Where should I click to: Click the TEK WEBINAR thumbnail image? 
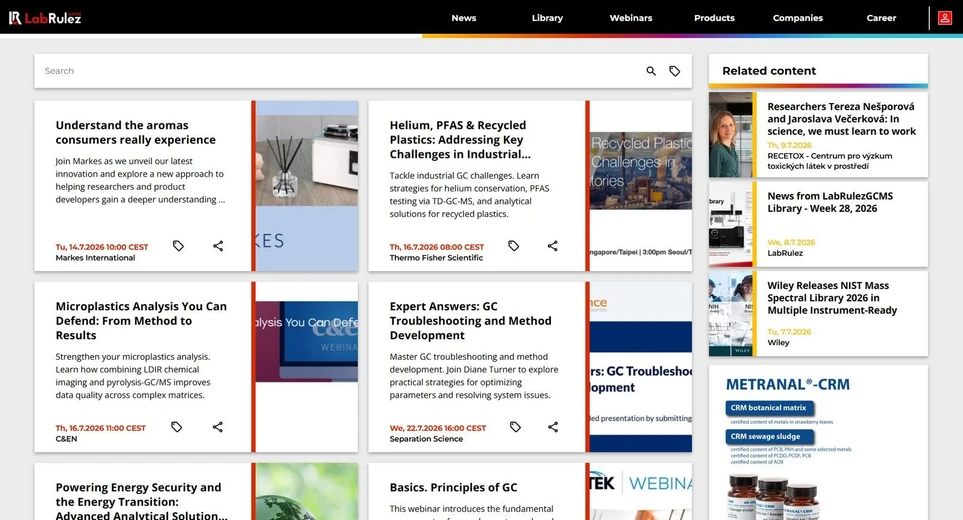641,492
